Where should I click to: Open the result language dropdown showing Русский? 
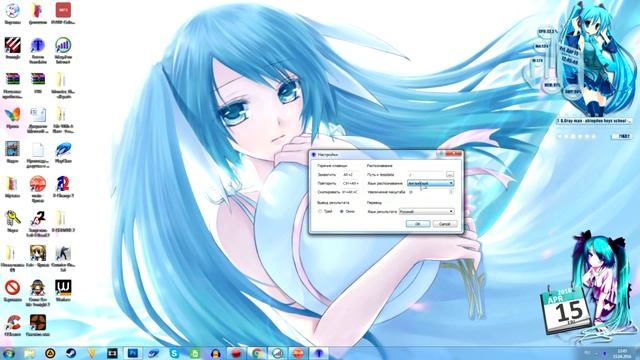point(427,211)
